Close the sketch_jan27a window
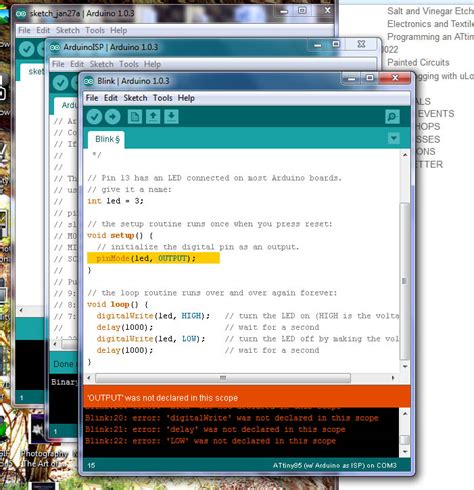The width and height of the screenshot is (474, 490). (328, 11)
